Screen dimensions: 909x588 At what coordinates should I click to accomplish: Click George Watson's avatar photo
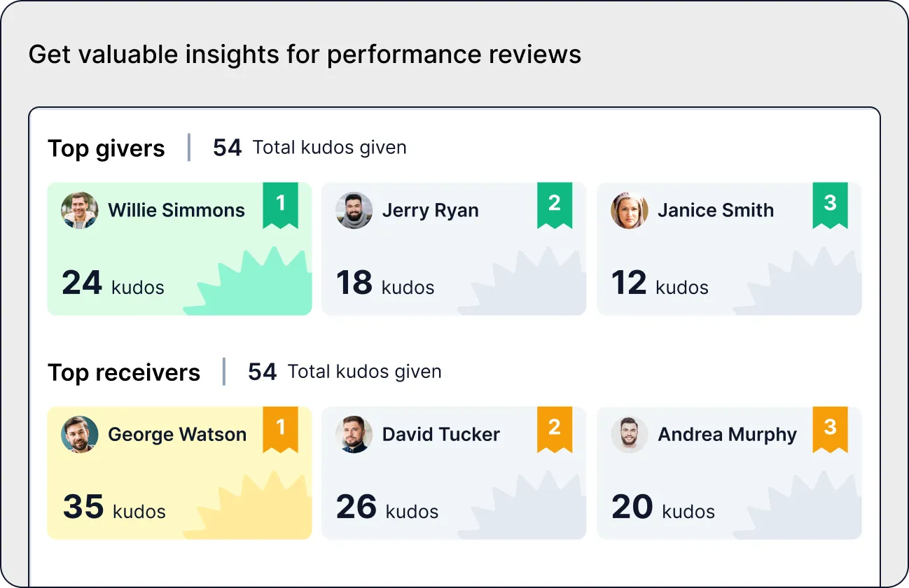tap(80, 435)
